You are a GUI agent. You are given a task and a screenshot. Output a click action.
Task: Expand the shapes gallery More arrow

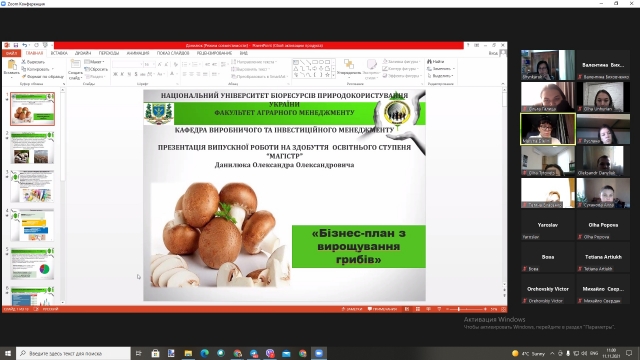click(x=333, y=76)
